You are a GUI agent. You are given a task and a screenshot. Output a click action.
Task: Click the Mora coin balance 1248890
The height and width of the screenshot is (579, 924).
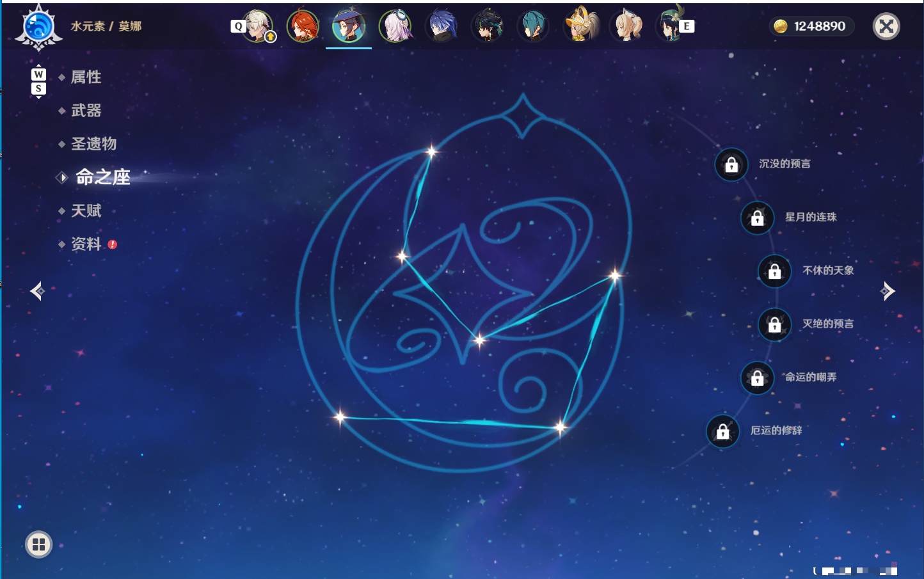[x=811, y=26]
